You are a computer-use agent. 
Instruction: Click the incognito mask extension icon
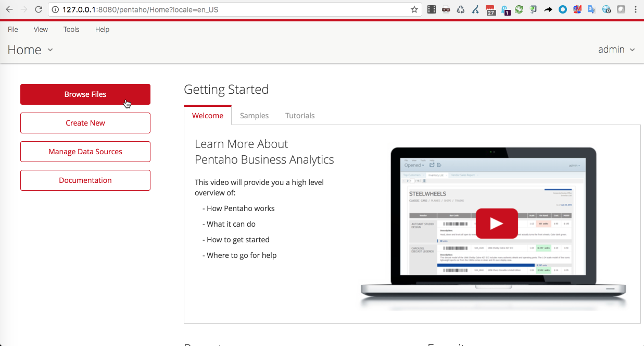pyautogui.click(x=446, y=9)
